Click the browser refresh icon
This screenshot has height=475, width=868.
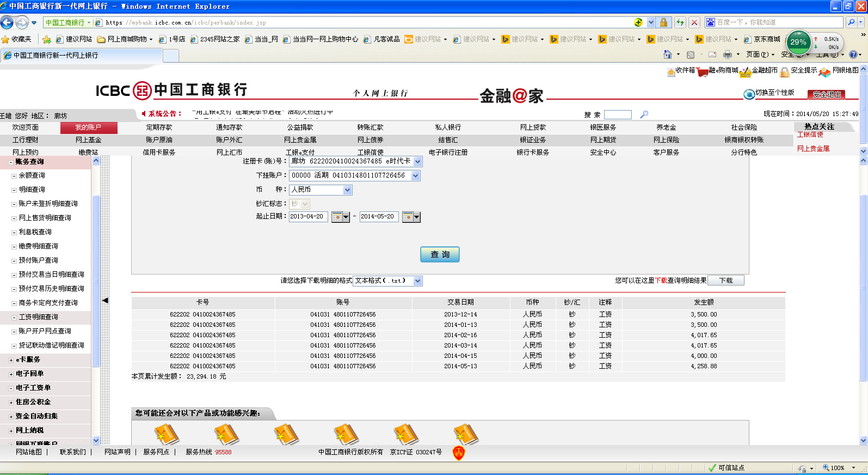680,22
